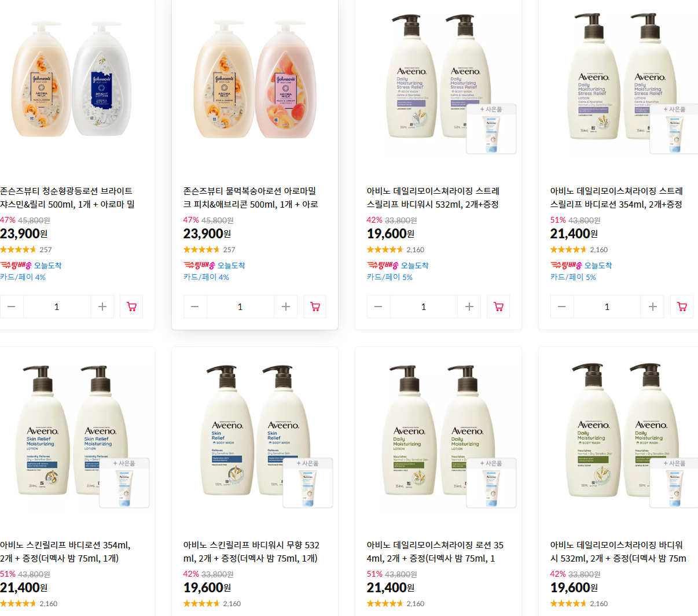Screen dimensions: 698x616
Task: Increase quantity for Johnson's peach lotion
Action: pos(286,307)
